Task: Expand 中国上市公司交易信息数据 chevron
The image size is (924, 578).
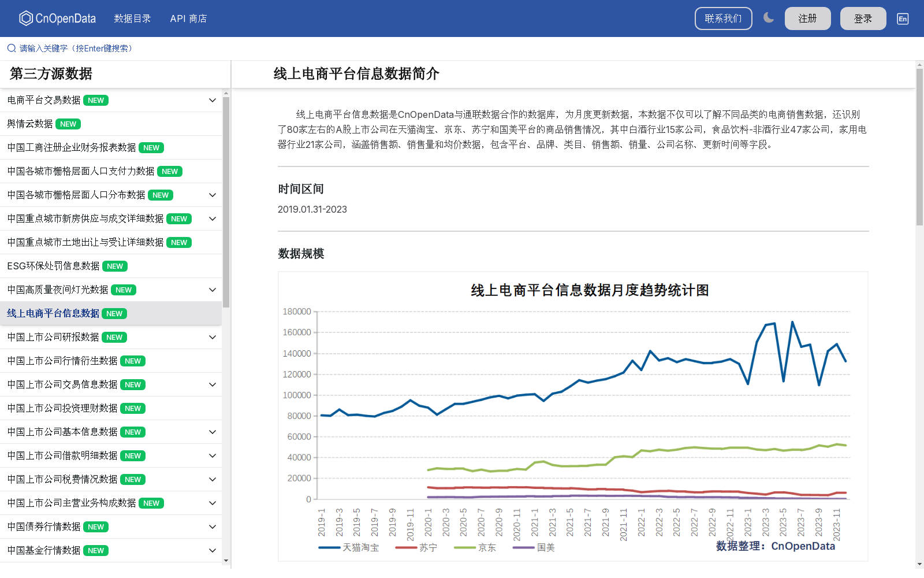Action: (213, 384)
